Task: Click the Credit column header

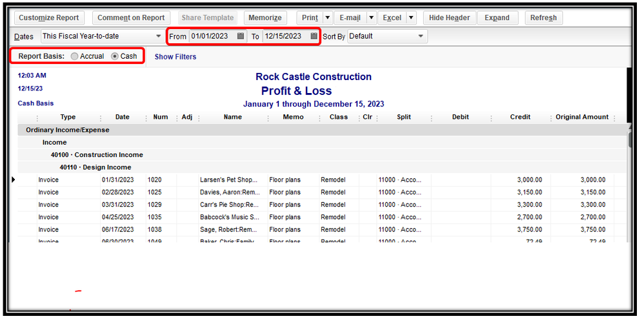Action: [520, 117]
